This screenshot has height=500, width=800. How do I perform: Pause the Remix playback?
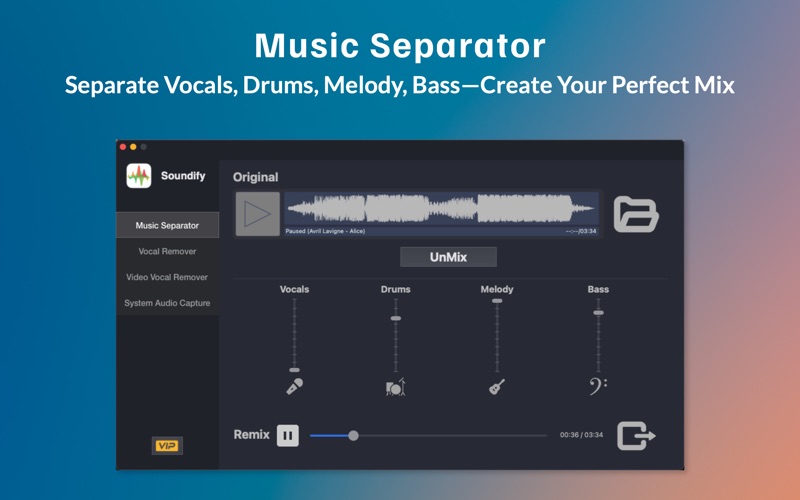point(288,436)
